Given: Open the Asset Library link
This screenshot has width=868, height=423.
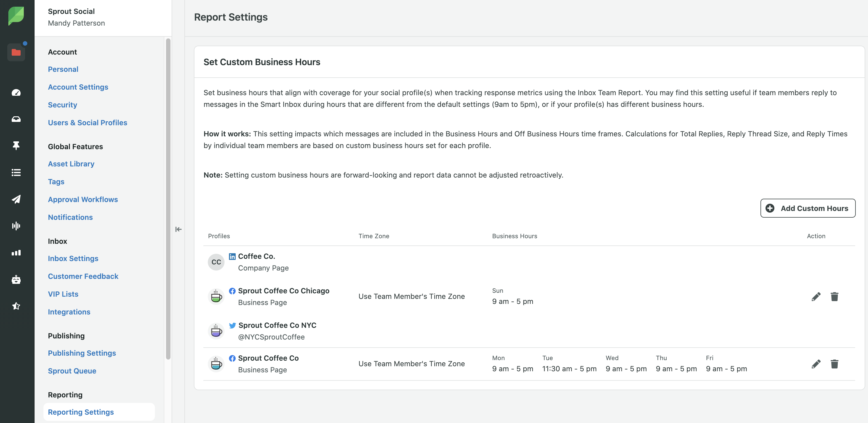Looking at the screenshot, I should click(x=71, y=164).
